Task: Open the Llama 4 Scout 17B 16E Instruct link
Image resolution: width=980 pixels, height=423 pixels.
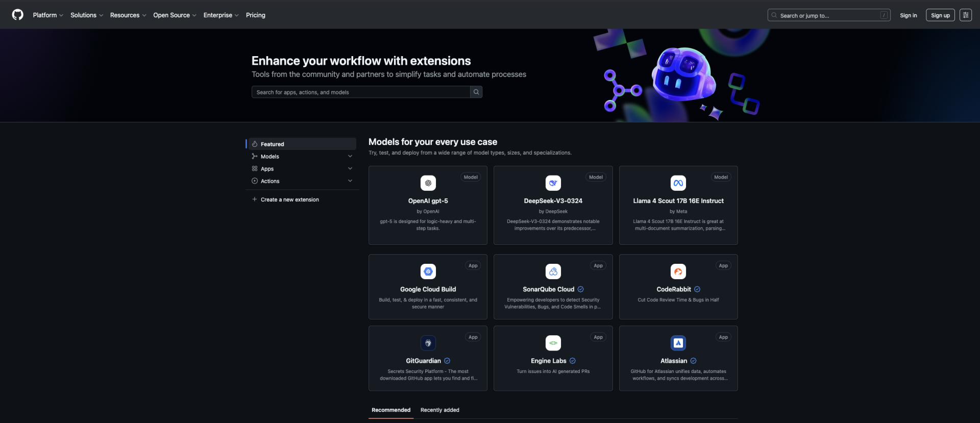Action: click(678, 201)
